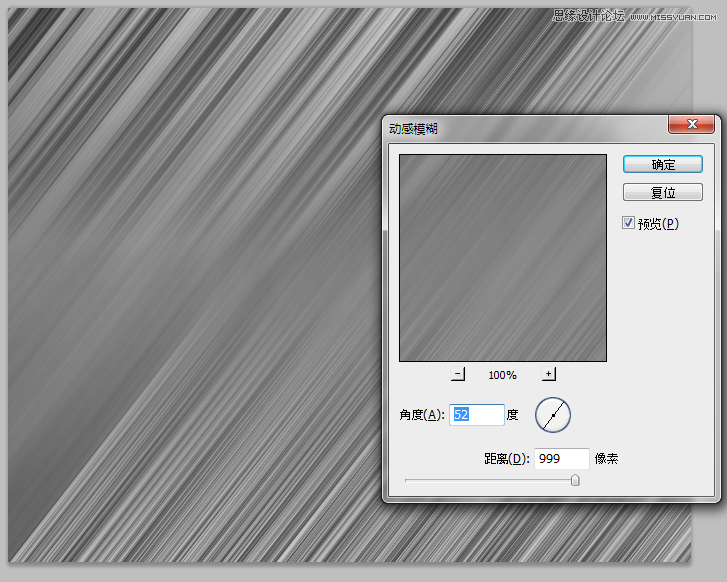
Task: Click the angle direction dial
Action: click(553, 415)
